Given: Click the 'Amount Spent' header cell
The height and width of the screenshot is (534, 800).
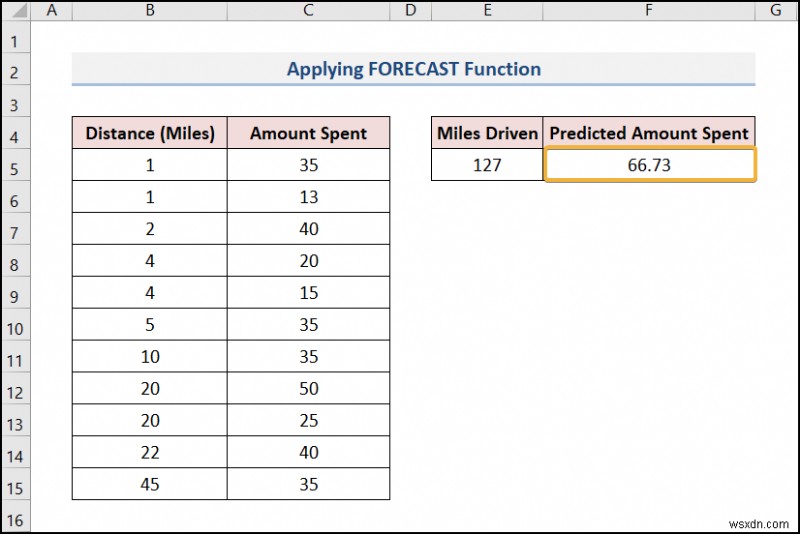Looking at the screenshot, I should pyautogui.click(x=309, y=133).
